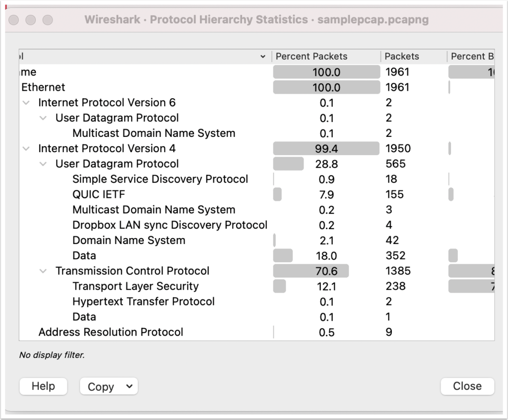Collapse the IPv6 User Datagram Protocol node
508x420 pixels.
pyautogui.click(x=43, y=119)
